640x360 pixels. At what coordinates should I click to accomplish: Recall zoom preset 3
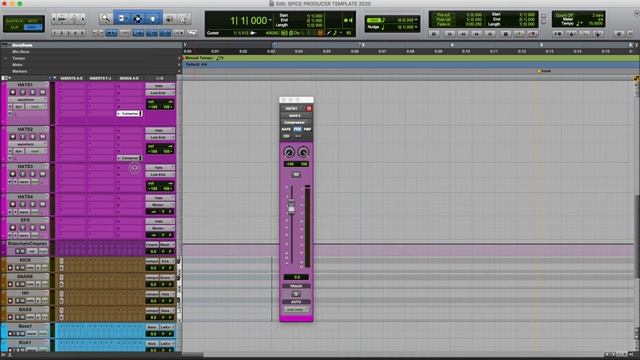point(69,32)
